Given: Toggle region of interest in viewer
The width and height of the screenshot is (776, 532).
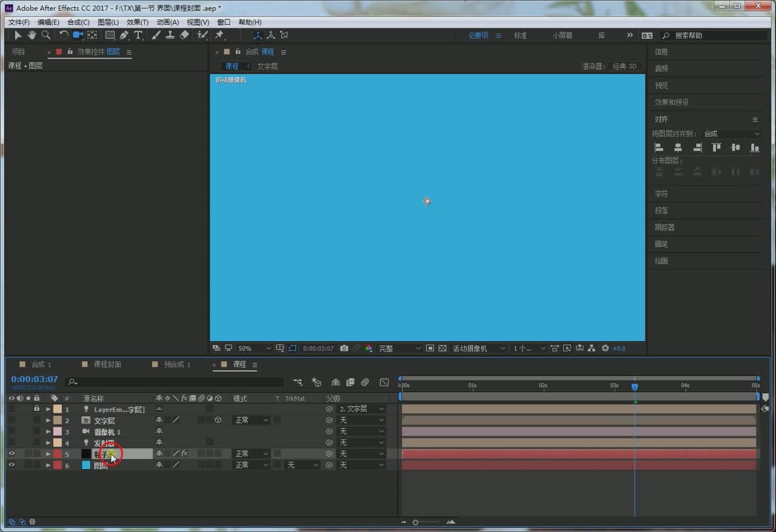Looking at the screenshot, I should [x=430, y=348].
